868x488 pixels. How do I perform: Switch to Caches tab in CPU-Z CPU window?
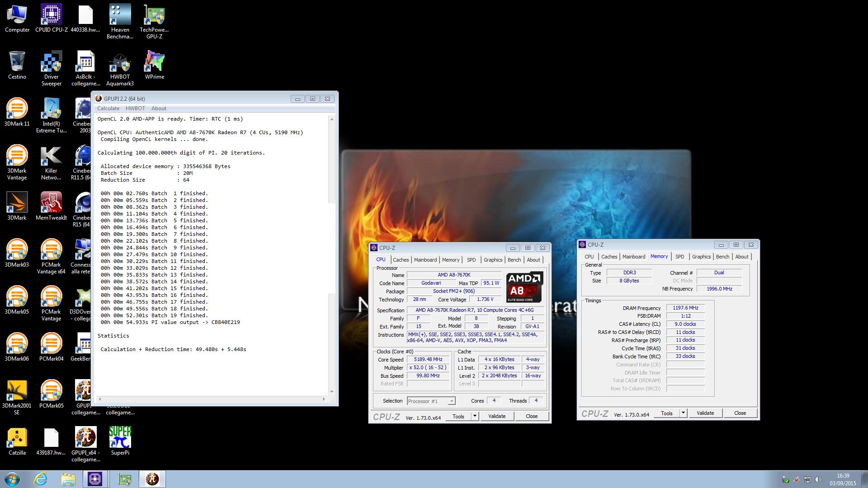(x=401, y=260)
